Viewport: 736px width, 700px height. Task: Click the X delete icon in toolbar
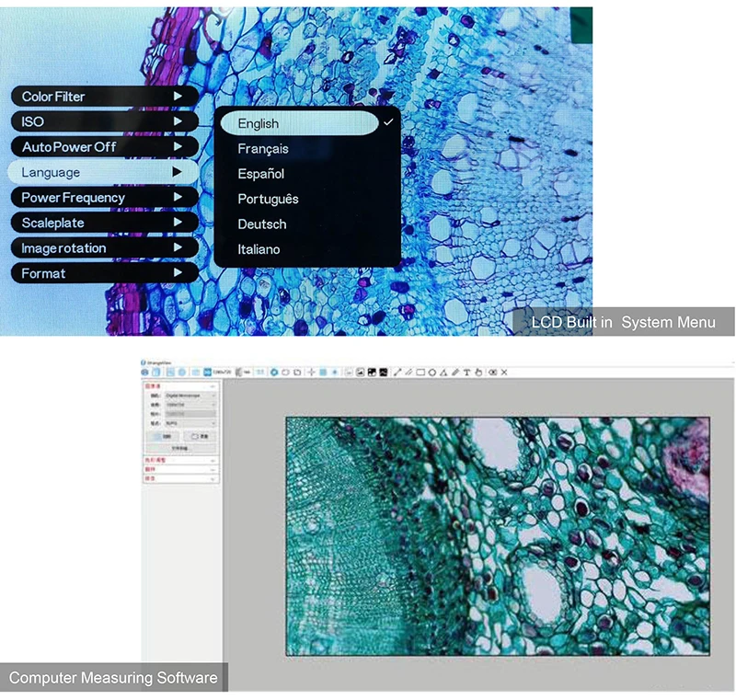(x=504, y=372)
